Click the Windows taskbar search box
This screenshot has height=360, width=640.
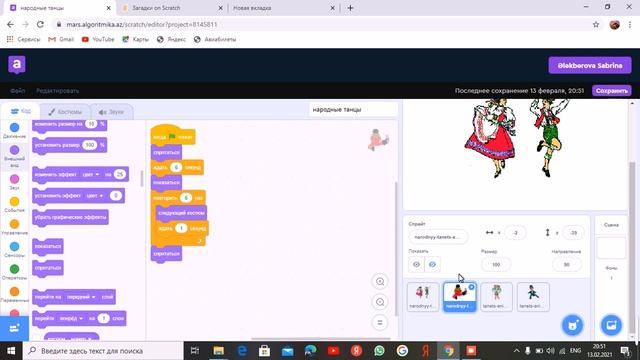click(x=103, y=351)
